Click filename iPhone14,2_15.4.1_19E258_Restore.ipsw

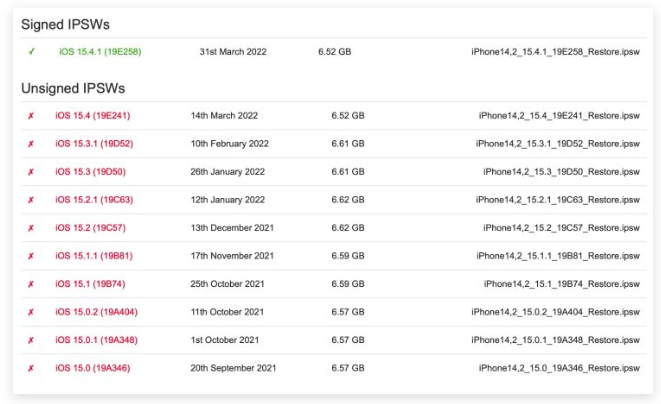556,51
